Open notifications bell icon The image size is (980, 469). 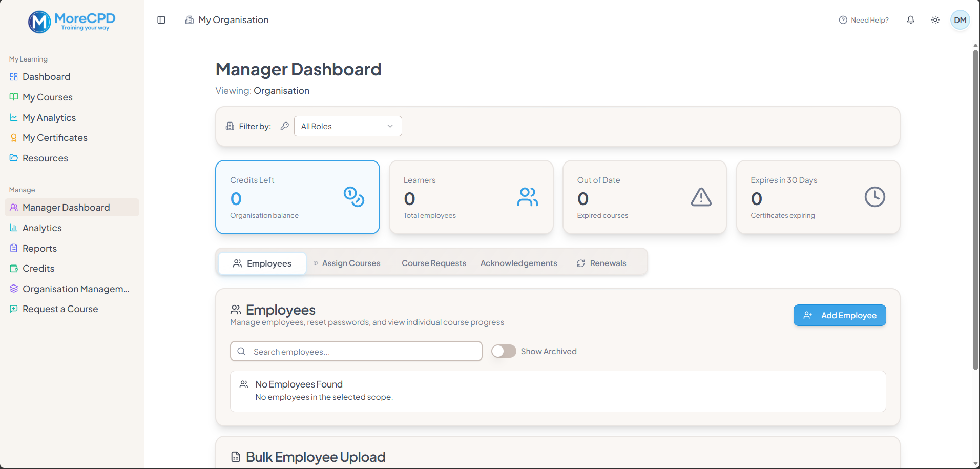[x=910, y=20]
